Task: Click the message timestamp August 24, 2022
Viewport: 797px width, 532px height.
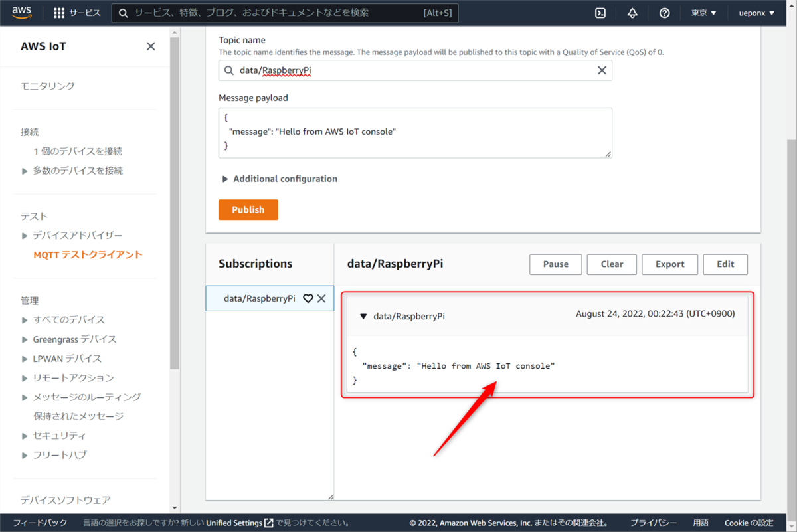Action: pos(656,313)
